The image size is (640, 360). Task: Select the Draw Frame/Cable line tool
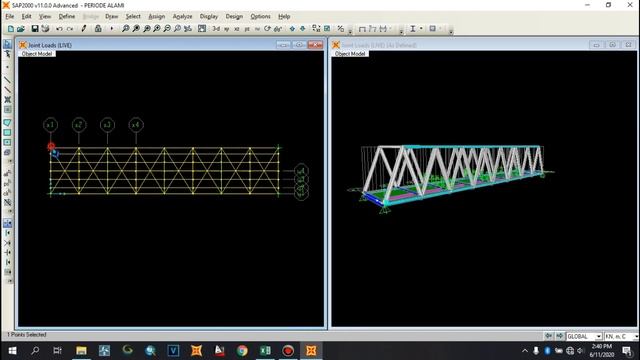[x=7, y=80]
